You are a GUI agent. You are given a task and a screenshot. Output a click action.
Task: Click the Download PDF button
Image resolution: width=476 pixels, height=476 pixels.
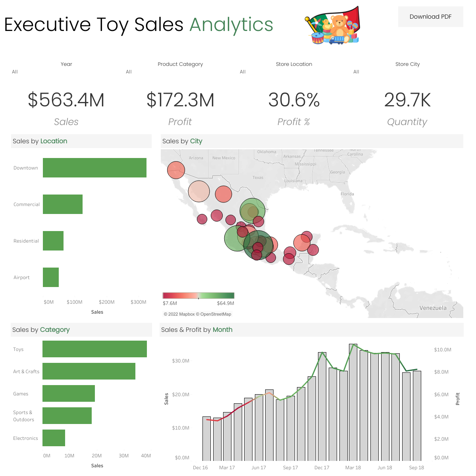click(430, 16)
